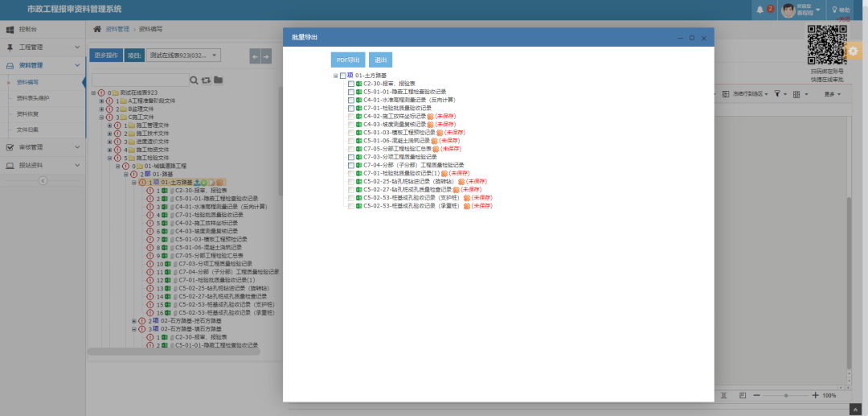This screenshot has height=416, width=868.
Task: Click the 退出 button in export dialog
Action: click(380, 60)
